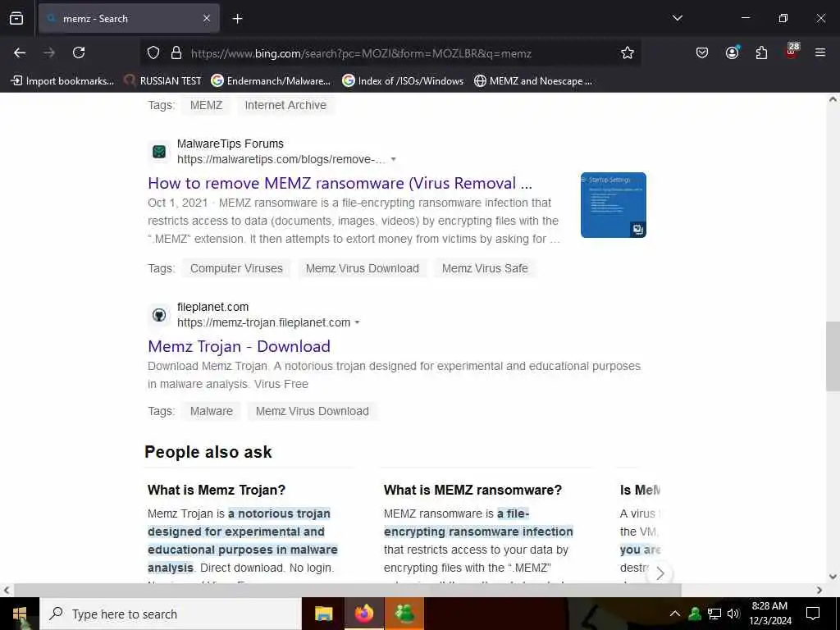The image size is (840, 630).
Task: Open the list all tabs chevron
Action: click(677, 18)
